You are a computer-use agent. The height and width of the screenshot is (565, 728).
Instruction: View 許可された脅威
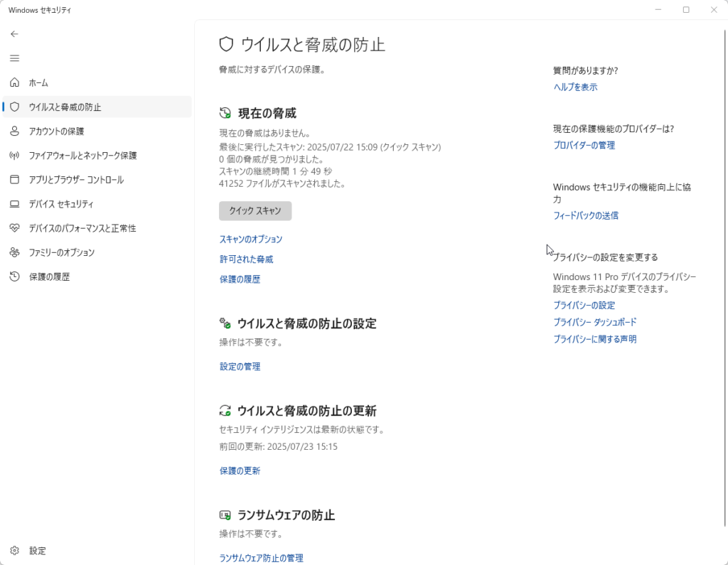245,259
